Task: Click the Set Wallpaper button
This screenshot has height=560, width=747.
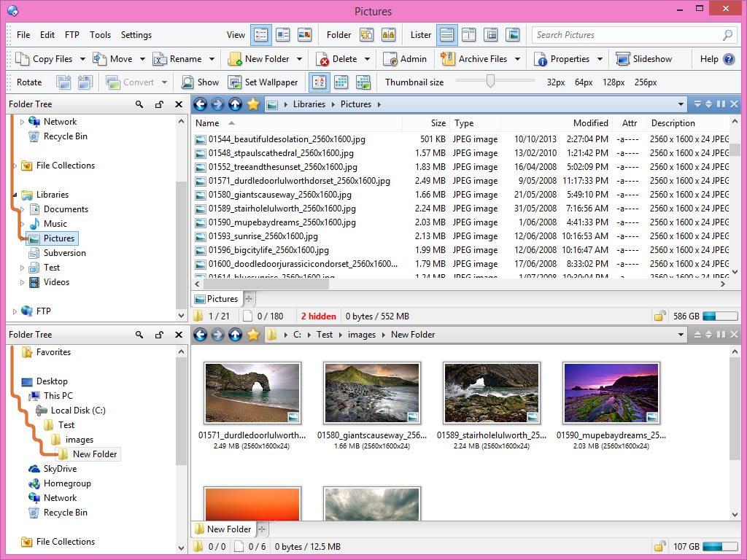Action: pyautogui.click(x=263, y=82)
